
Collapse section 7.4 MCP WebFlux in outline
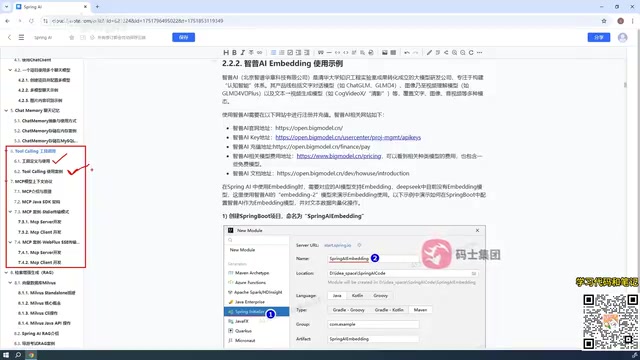(10, 242)
